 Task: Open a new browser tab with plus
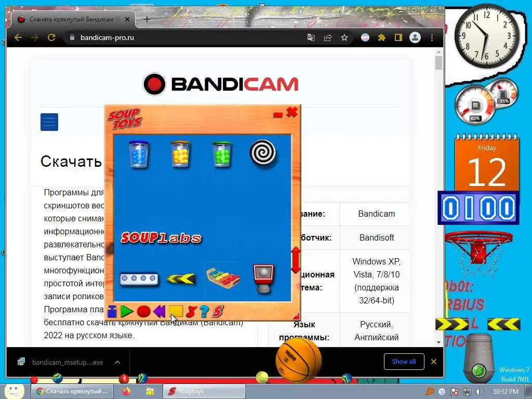[x=147, y=19]
